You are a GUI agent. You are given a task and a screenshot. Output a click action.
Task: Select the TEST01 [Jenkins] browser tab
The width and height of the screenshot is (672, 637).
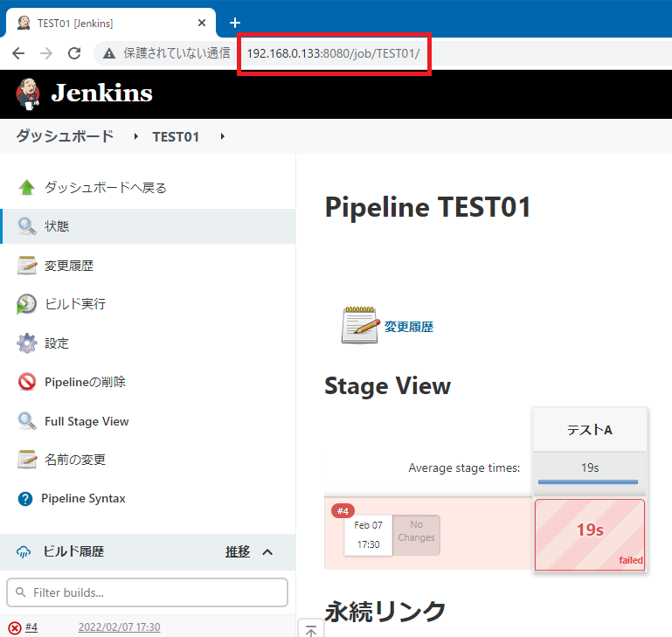110,23
